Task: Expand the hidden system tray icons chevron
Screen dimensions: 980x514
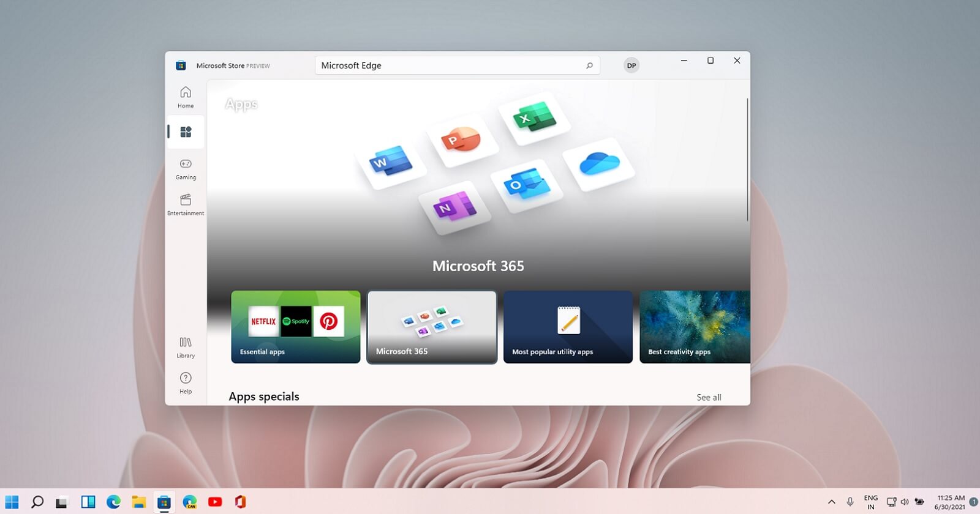Action: (x=831, y=502)
